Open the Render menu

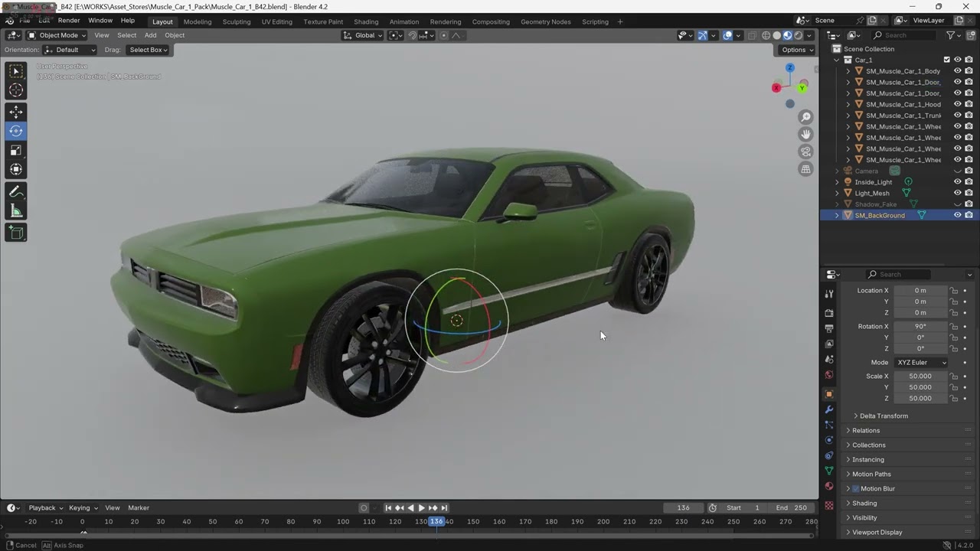69,21
